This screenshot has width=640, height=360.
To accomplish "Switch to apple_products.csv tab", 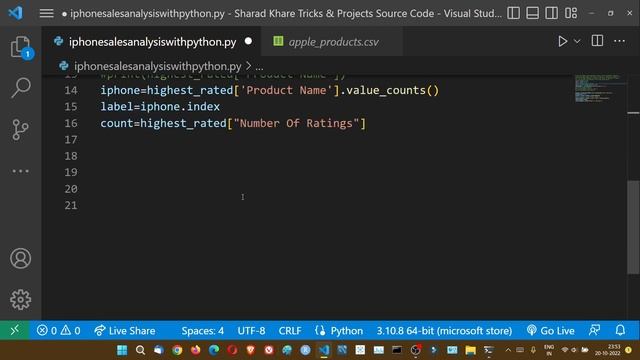I will click(x=333, y=42).
